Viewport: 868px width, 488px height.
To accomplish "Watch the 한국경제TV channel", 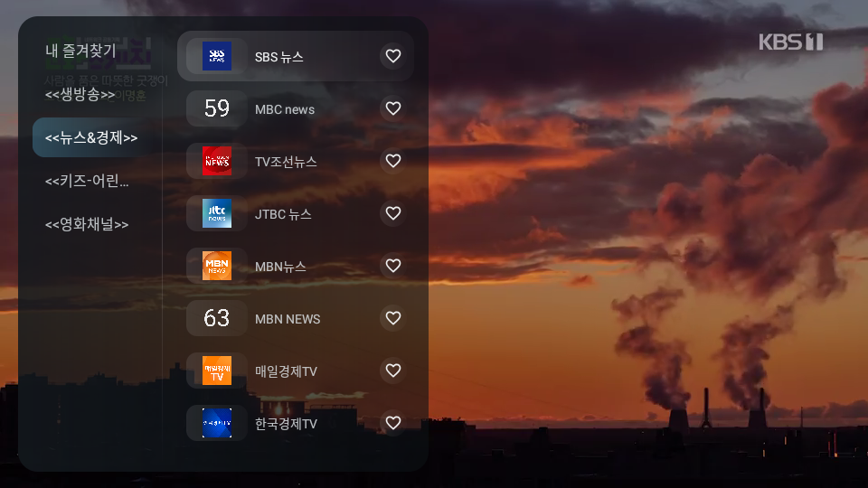I will (296, 423).
